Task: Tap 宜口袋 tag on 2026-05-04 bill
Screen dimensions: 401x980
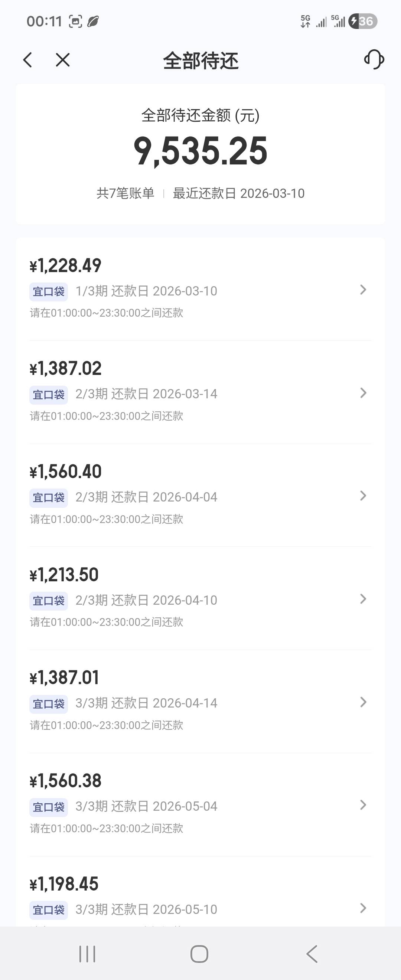Action: 49,807
